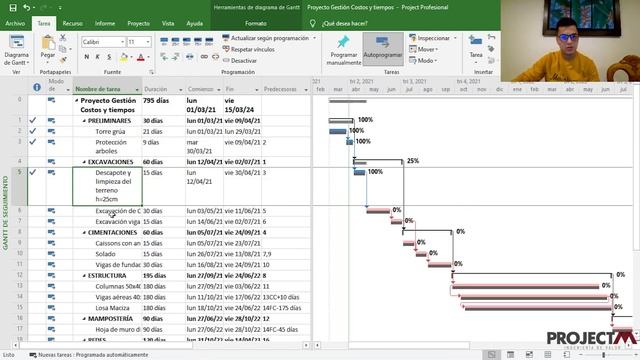Open Duración column filter arrow
Viewport: 640px width, 360px height.
[x=180, y=89]
